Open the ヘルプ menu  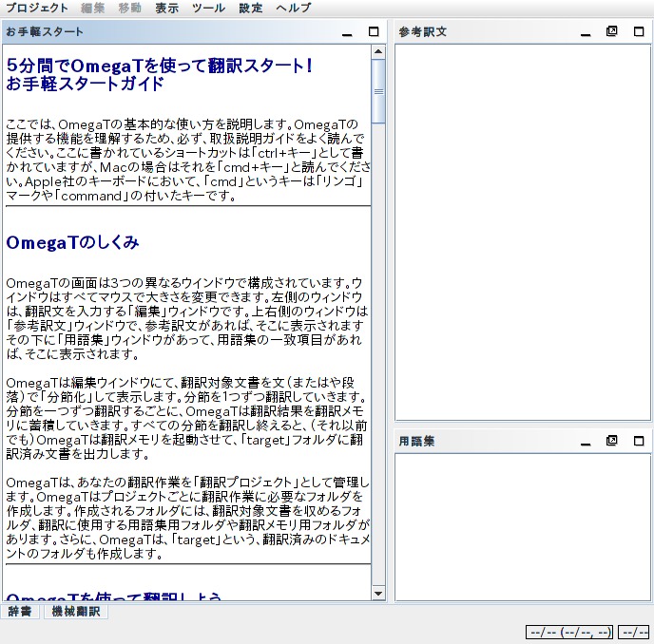click(x=293, y=8)
